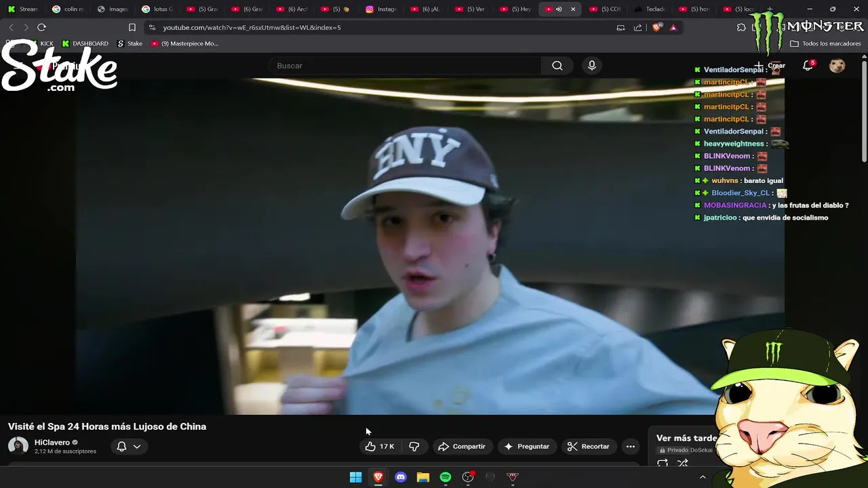Open Brave browser from taskbar

(x=378, y=477)
